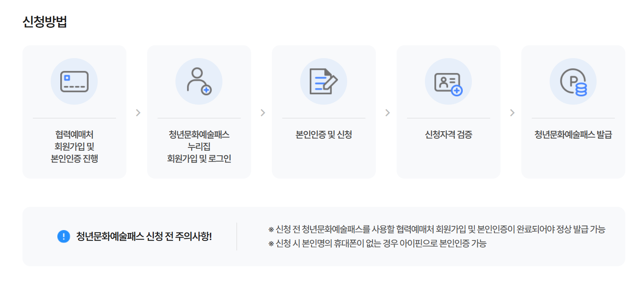The height and width of the screenshot is (282, 644).
Task: Click the credit card icon in step one
Action: pos(74,81)
